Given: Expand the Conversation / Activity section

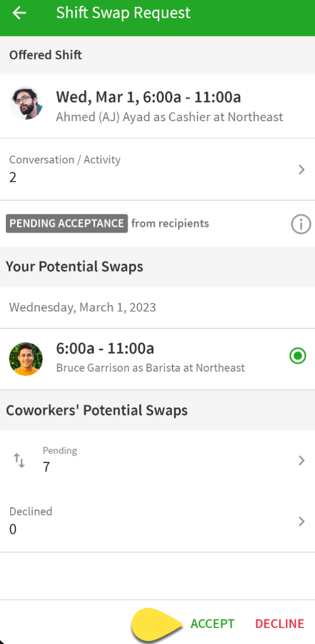Looking at the screenshot, I should 157,169.
